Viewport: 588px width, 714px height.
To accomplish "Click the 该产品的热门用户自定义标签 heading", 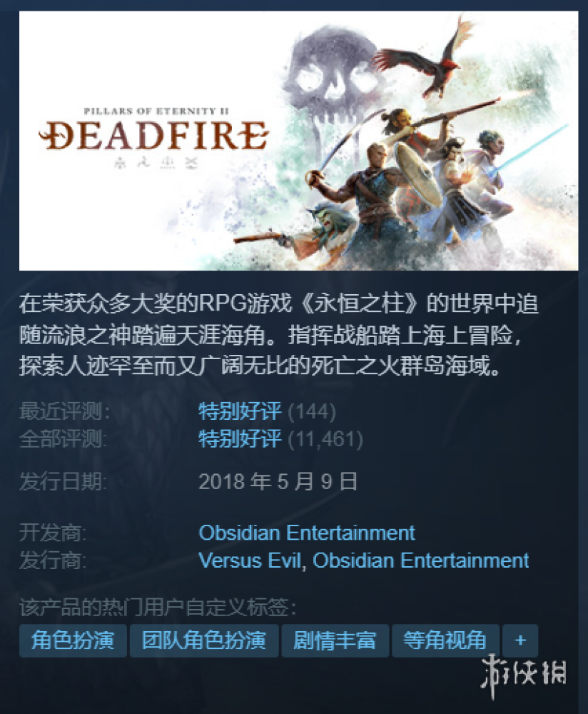I will click(x=158, y=608).
